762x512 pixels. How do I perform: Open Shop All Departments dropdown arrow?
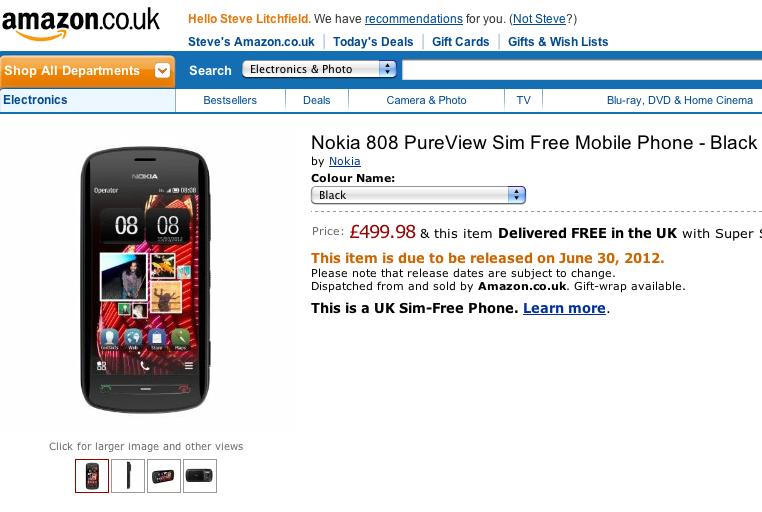tap(162, 71)
